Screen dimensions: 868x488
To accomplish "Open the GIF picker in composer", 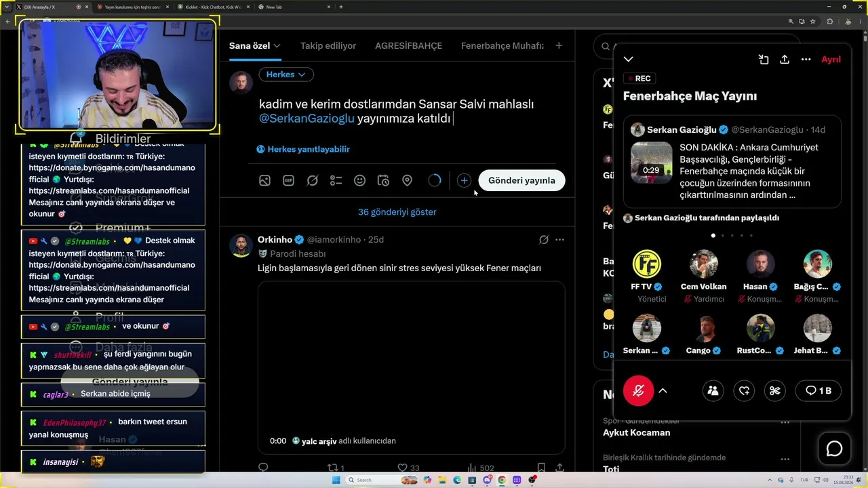I will click(x=288, y=180).
